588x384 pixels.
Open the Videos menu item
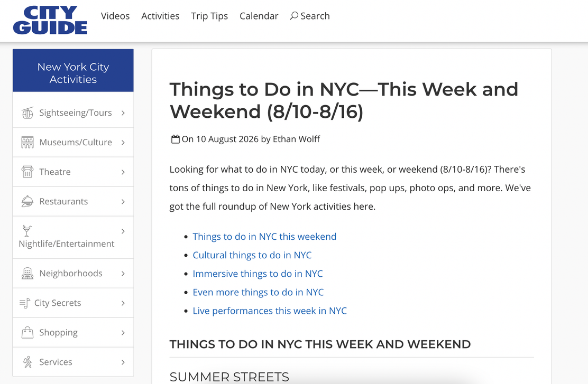click(115, 16)
